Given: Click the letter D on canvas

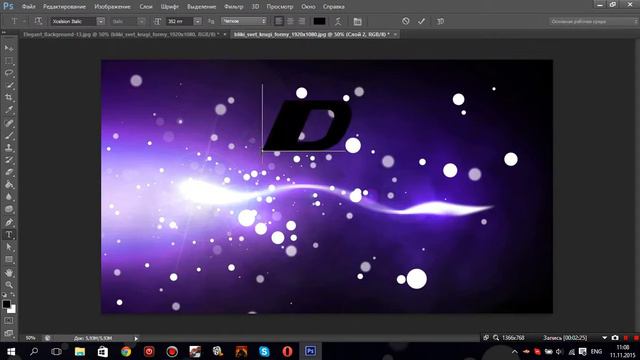Looking at the screenshot, I should (307, 125).
